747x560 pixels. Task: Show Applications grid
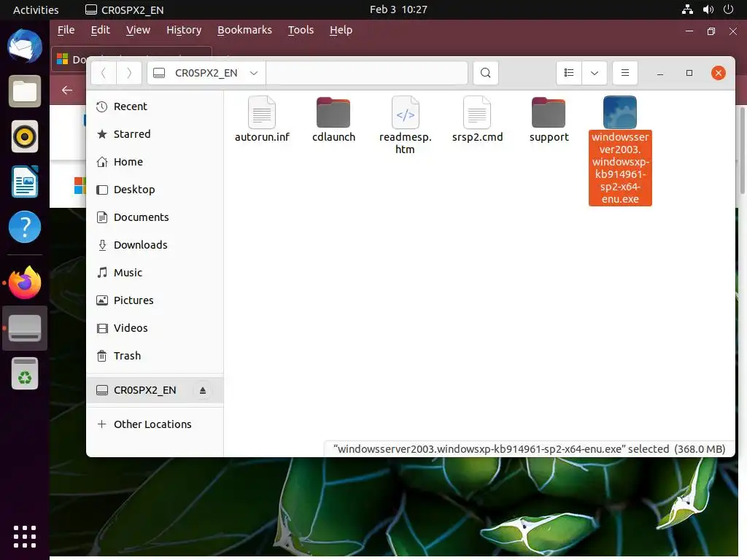(x=25, y=537)
